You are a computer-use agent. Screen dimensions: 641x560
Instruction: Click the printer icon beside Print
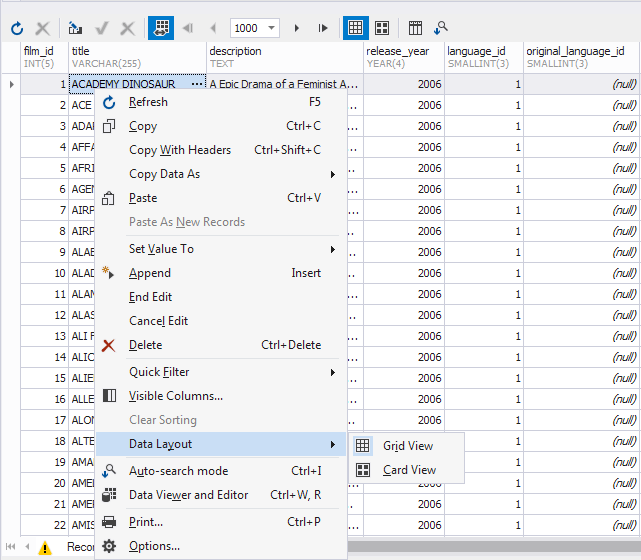coord(109,522)
